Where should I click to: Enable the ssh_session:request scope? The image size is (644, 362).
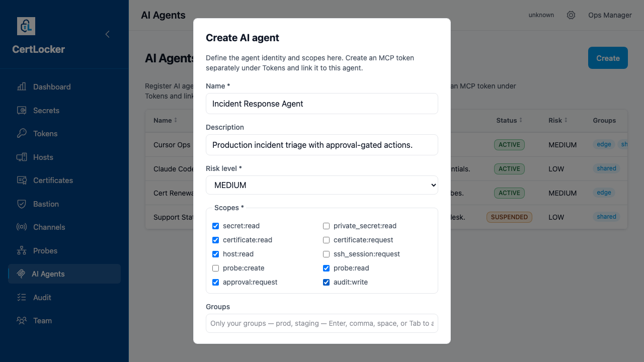[326, 254]
